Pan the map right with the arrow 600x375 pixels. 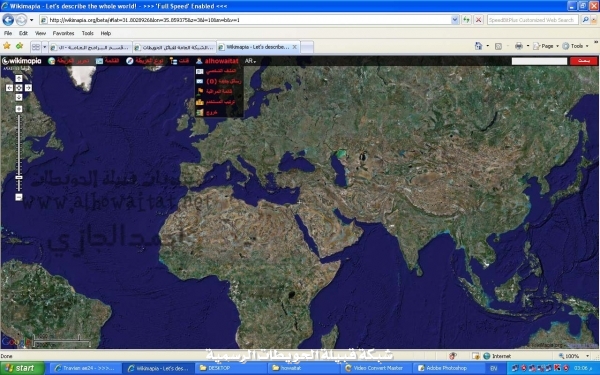pyautogui.click(x=28, y=88)
